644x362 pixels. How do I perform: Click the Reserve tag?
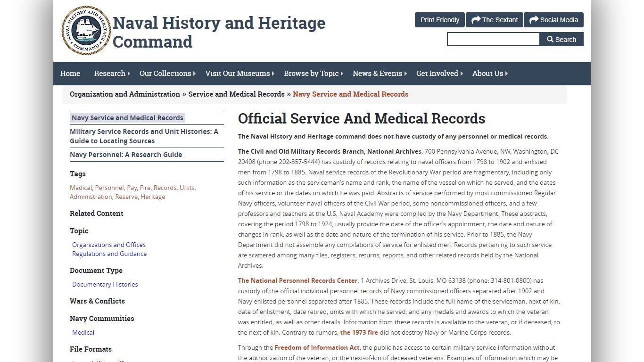click(x=126, y=197)
